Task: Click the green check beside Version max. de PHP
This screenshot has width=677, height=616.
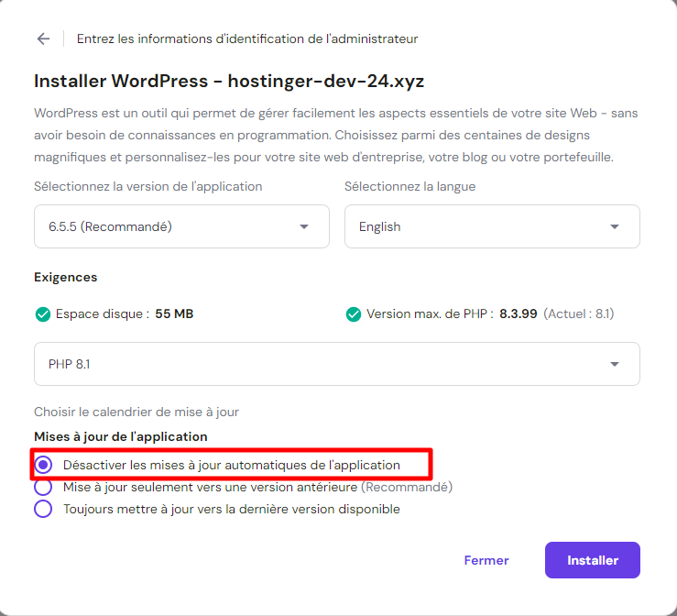Action: tap(354, 314)
